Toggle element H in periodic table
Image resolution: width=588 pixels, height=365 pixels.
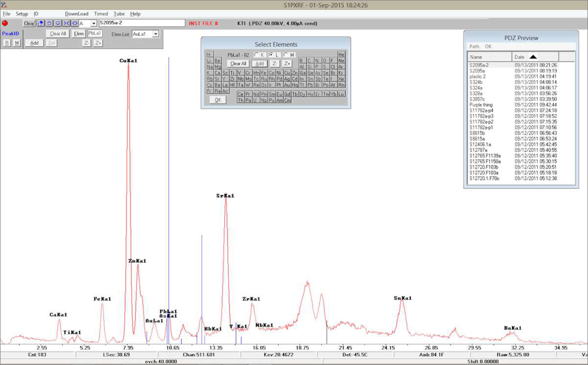210,54
